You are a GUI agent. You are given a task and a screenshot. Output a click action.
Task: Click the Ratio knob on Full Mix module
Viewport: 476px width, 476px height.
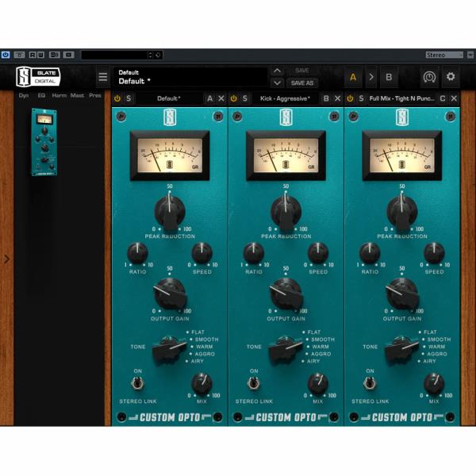click(x=370, y=253)
